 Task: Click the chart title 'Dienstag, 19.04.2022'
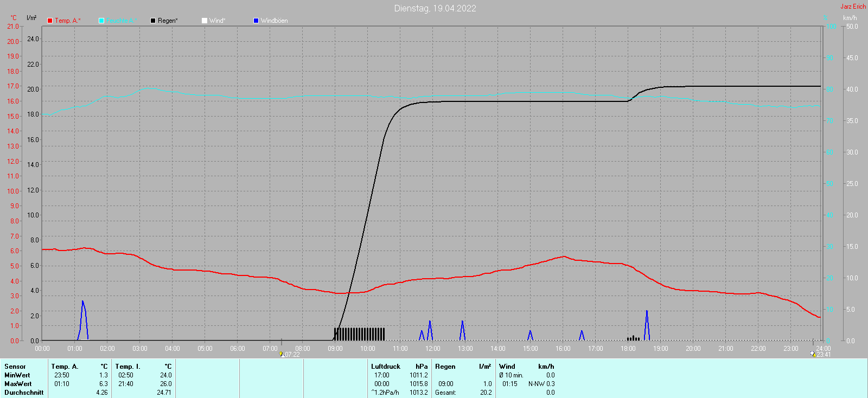(x=435, y=8)
